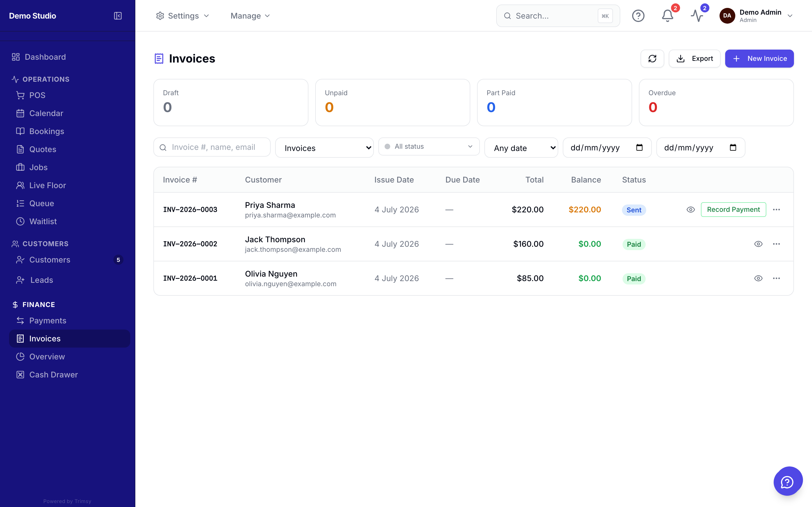This screenshot has height=507, width=812.
Task: Open the notifications bell
Action: (x=667, y=16)
